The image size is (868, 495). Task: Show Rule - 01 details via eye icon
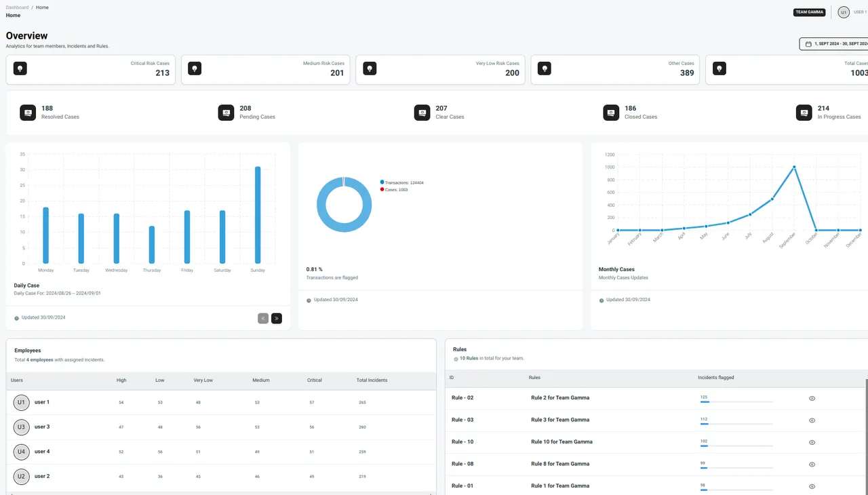[812, 486]
